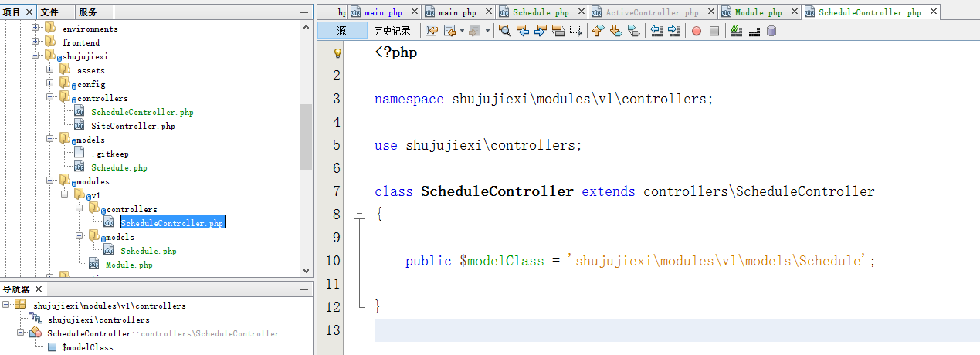Switch editor to 源 (Source) view
980x355 pixels.
341,31
